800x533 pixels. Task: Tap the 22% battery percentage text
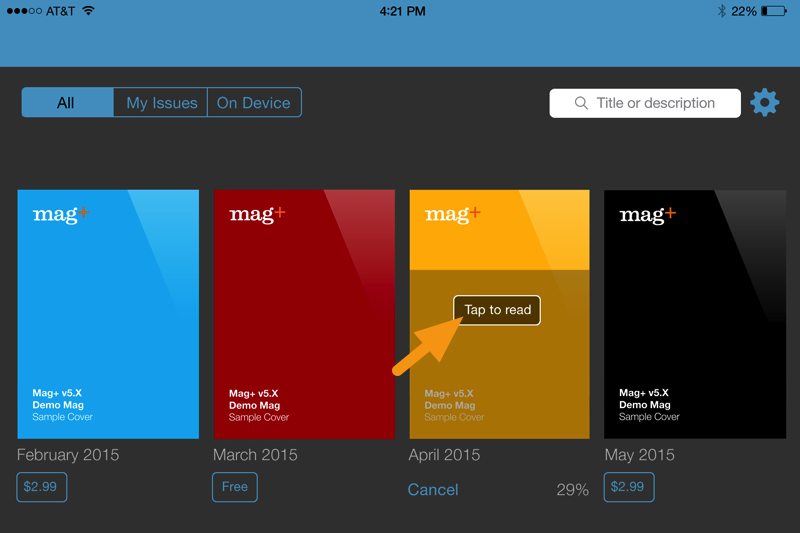pyautogui.click(x=743, y=11)
